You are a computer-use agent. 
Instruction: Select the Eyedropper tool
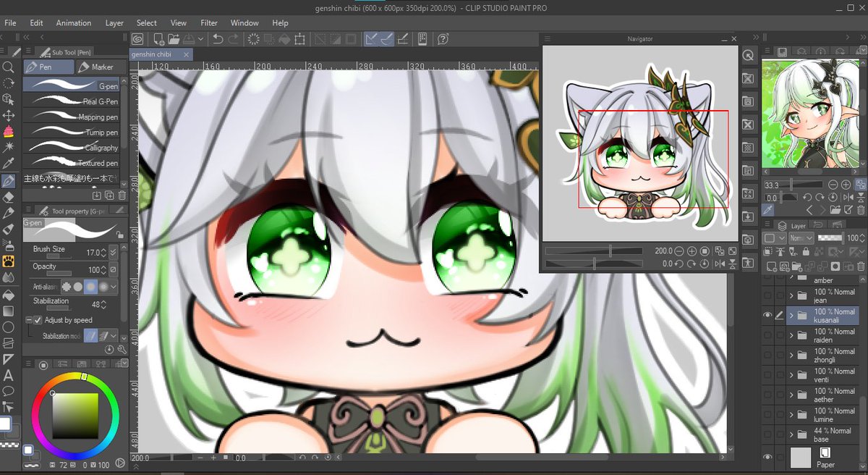coord(8,164)
